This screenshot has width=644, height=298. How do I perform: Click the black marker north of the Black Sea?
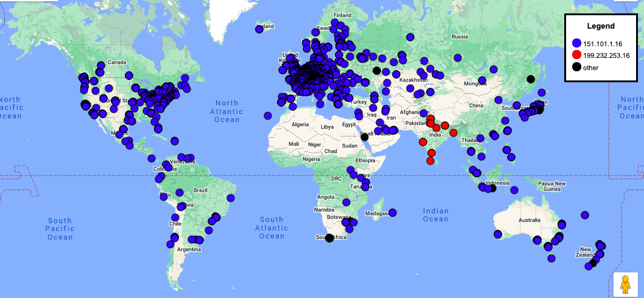pos(377,71)
